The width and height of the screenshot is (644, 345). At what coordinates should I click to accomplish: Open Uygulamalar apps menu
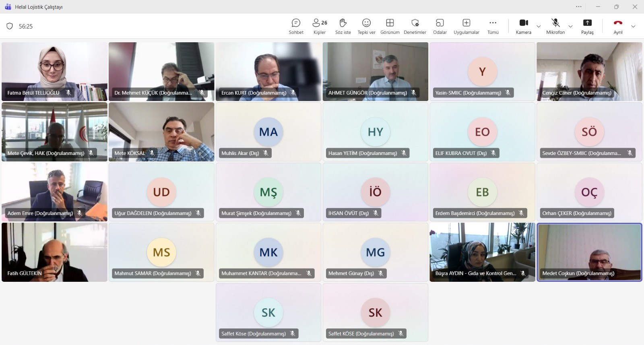click(x=466, y=26)
